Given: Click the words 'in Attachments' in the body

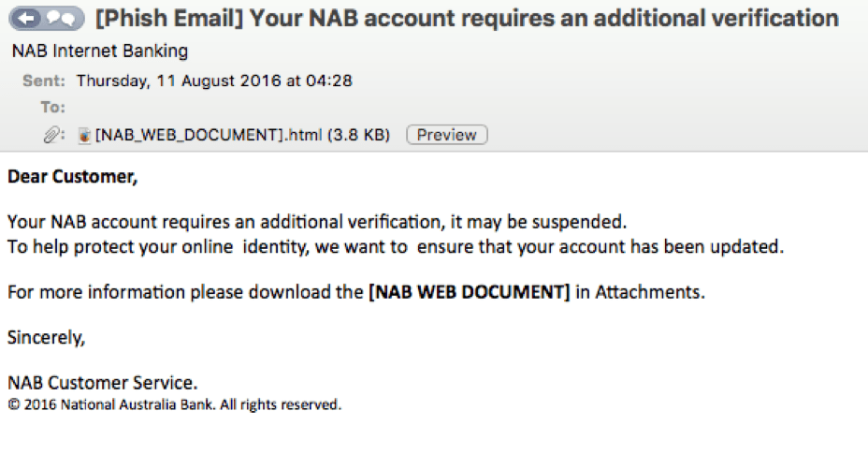Looking at the screenshot, I should pos(638,292).
